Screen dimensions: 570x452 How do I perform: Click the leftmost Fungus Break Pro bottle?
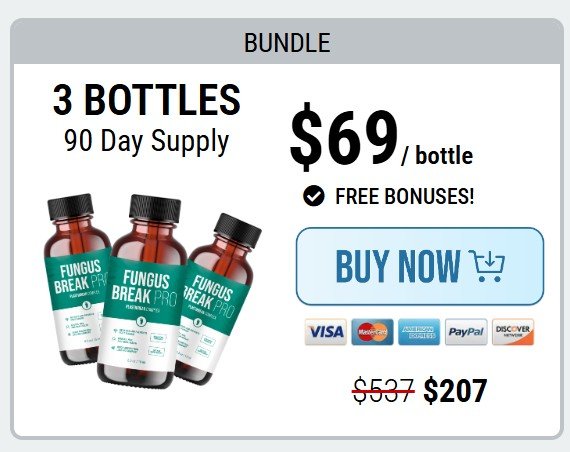[x=76, y=278]
